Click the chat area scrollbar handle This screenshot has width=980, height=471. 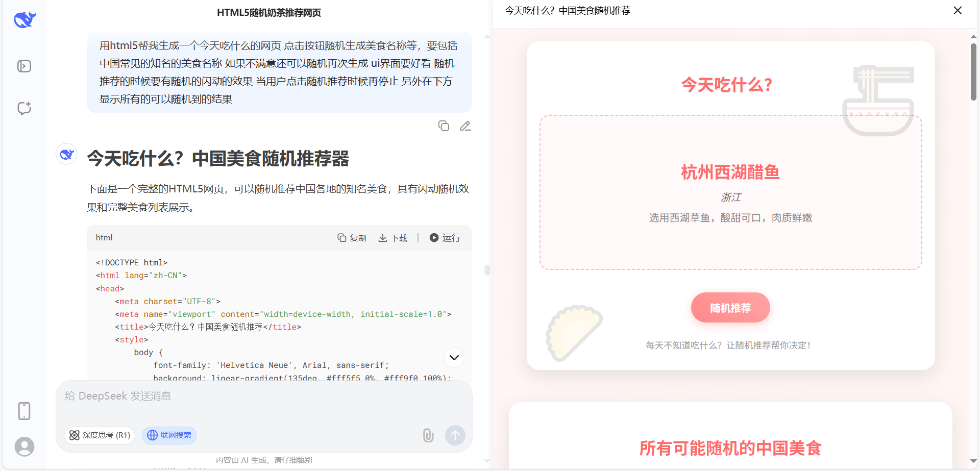487,270
